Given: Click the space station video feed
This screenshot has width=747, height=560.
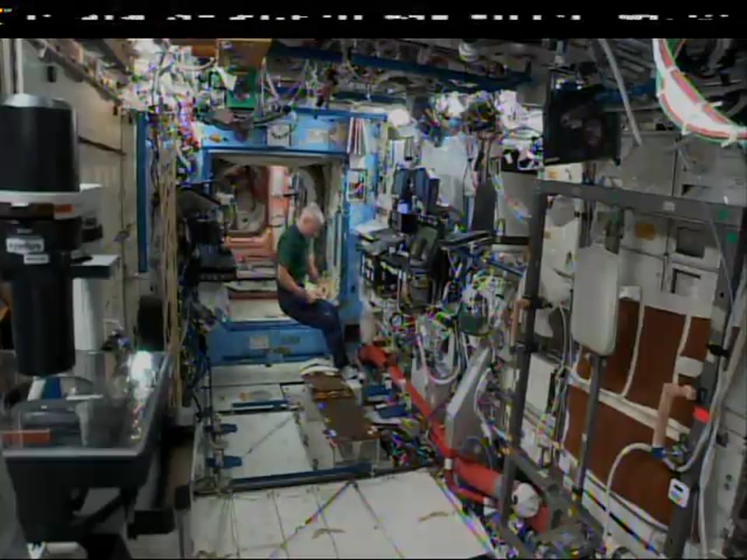Looking at the screenshot, I should coord(373,299).
